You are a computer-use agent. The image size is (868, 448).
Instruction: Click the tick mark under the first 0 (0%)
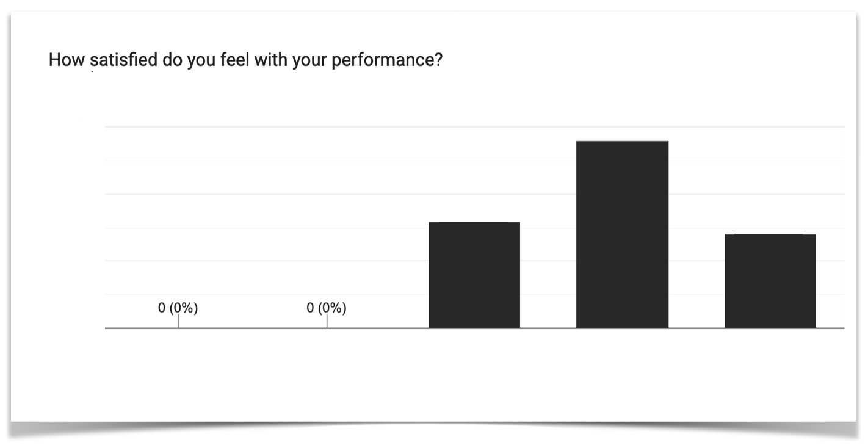point(178,321)
